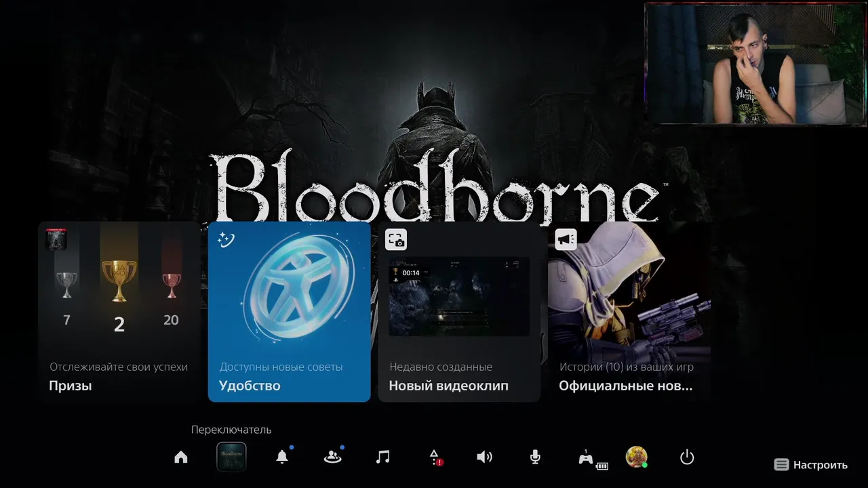Click the Переключатель label

point(231,430)
